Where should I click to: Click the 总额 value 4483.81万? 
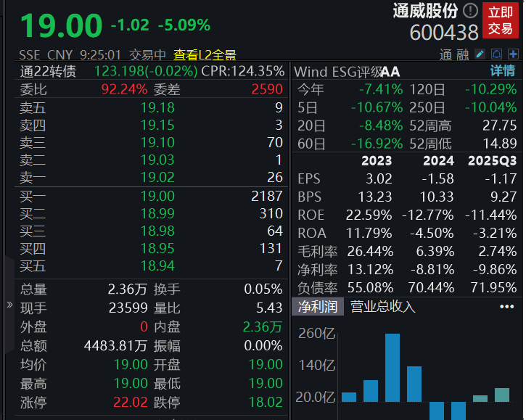[x=116, y=346]
